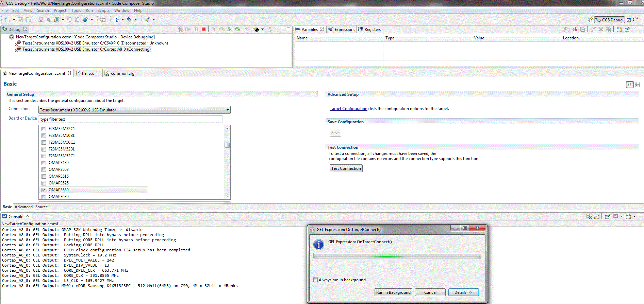Open the New wizard dropdown arrow
This screenshot has width=644, height=304.
click(14, 20)
